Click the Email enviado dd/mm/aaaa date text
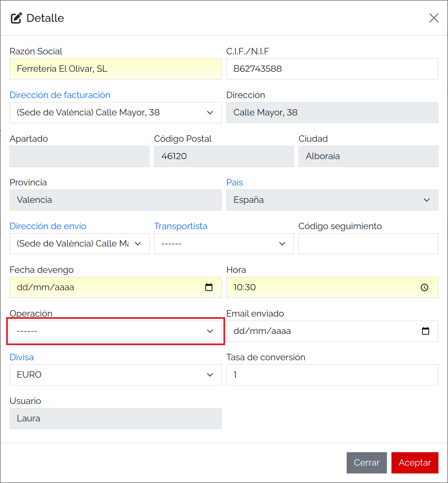Image resolution: width=448 pixels, height=483 pixels. [262, 331]
